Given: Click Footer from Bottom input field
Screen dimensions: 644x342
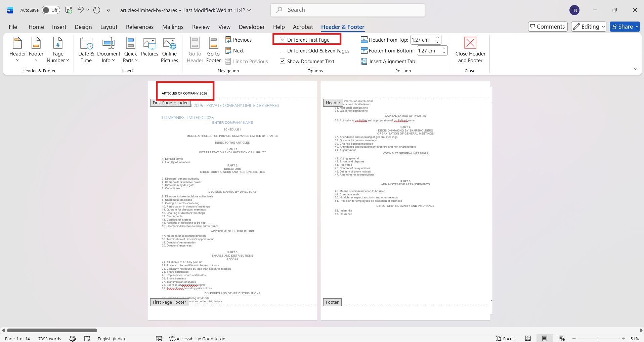Looking at the screenshot, I should click(429, 50).
